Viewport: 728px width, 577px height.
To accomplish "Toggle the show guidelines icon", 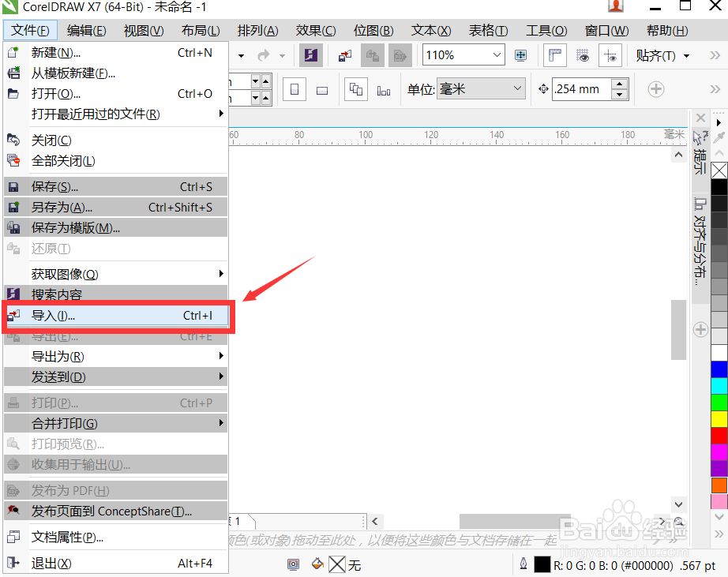I will point(610,56).
